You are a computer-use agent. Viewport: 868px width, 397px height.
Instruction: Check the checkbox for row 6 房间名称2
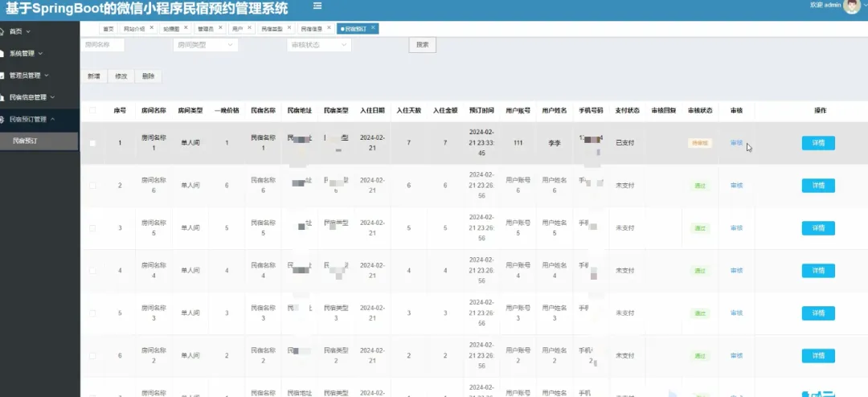(92, 356)
